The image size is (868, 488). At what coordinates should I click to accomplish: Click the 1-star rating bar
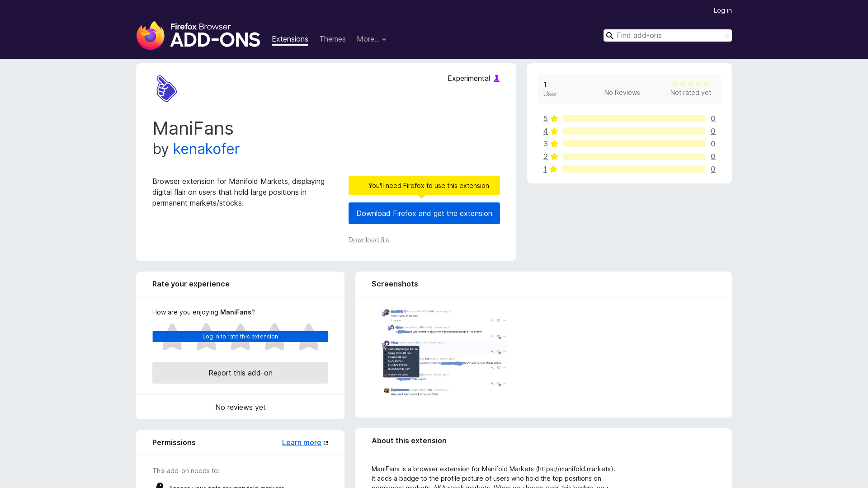coord(633,169)
